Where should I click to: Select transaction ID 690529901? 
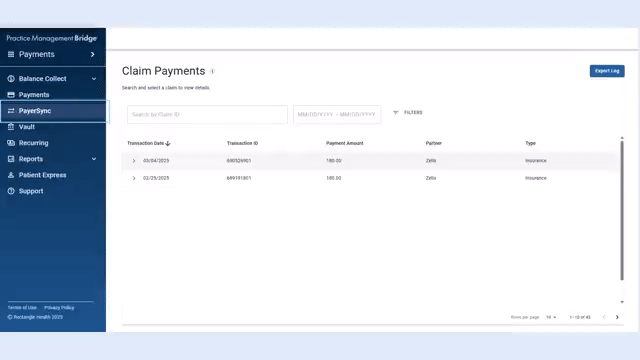239,161
